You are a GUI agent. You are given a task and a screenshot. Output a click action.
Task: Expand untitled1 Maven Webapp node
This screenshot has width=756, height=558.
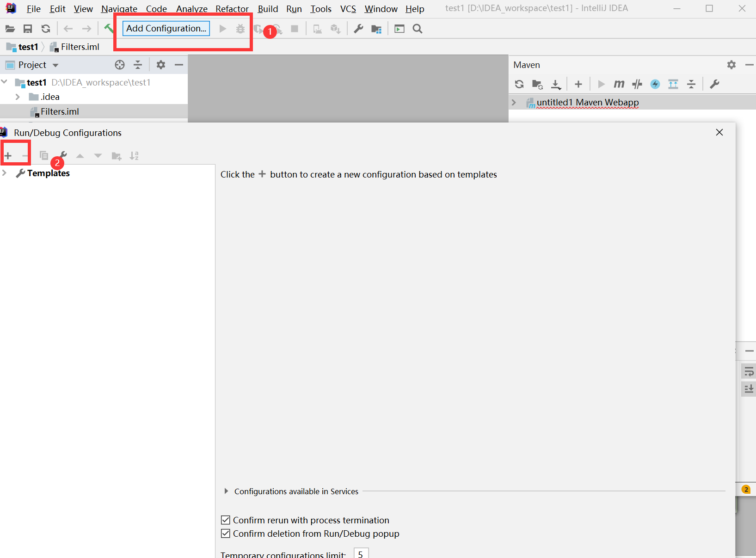point(514,102)
